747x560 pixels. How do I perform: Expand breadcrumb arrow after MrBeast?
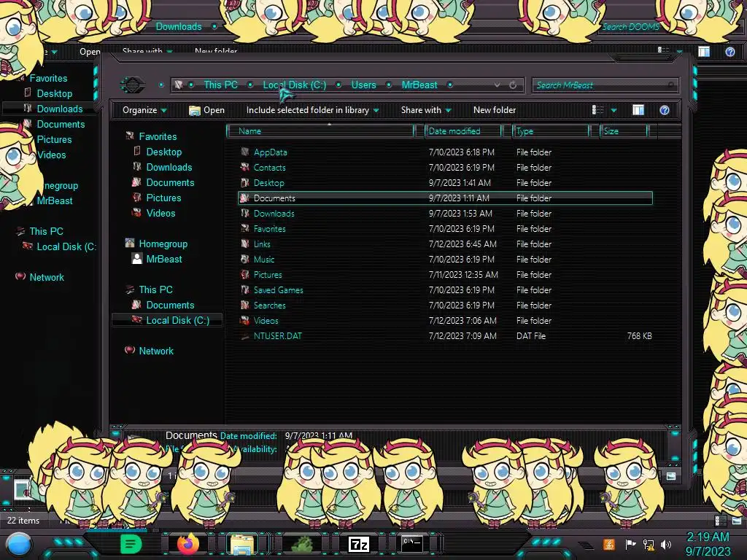click(x=449, y=85)
